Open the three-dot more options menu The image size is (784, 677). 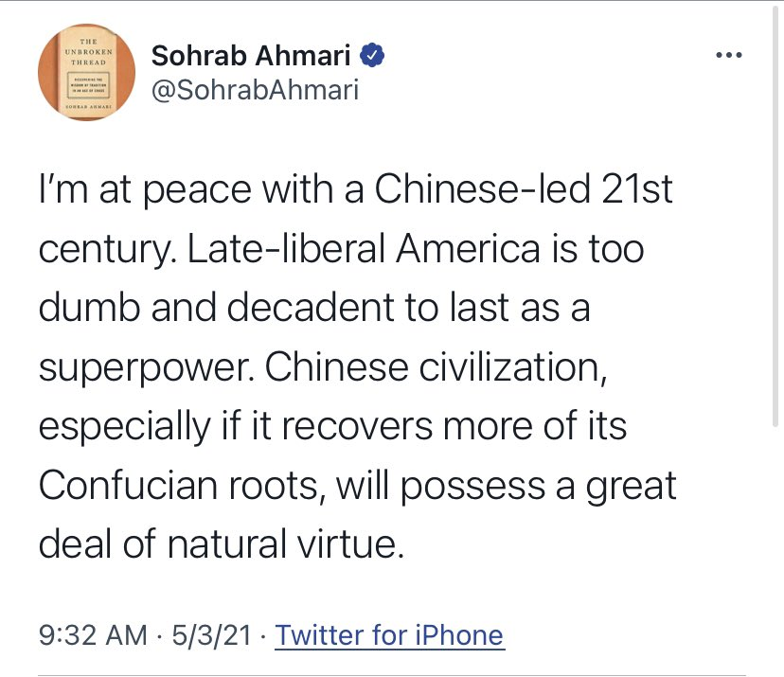click(728, 55)
